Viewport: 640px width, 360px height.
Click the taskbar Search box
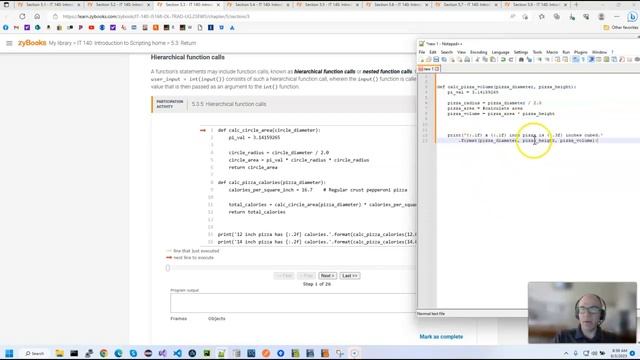click(35, 353)
